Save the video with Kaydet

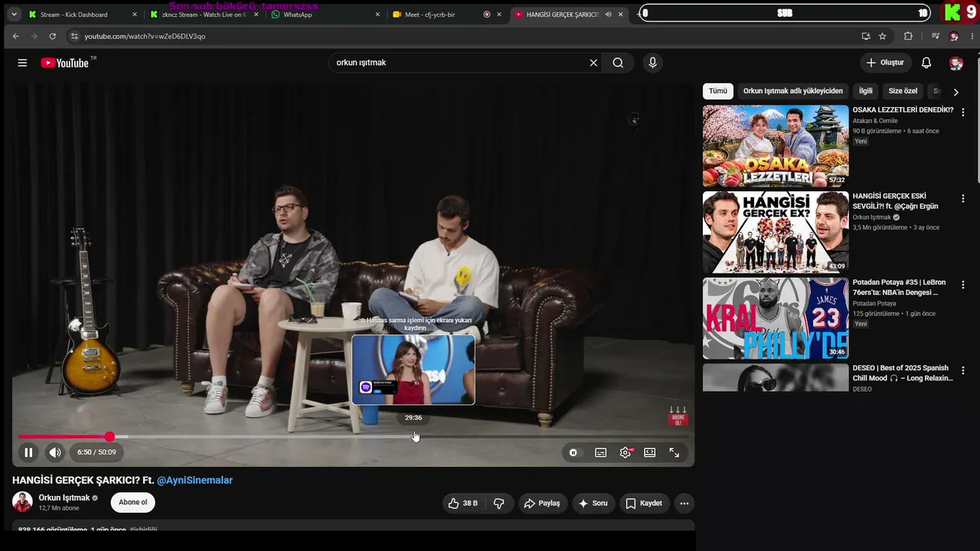click(644, 504)
